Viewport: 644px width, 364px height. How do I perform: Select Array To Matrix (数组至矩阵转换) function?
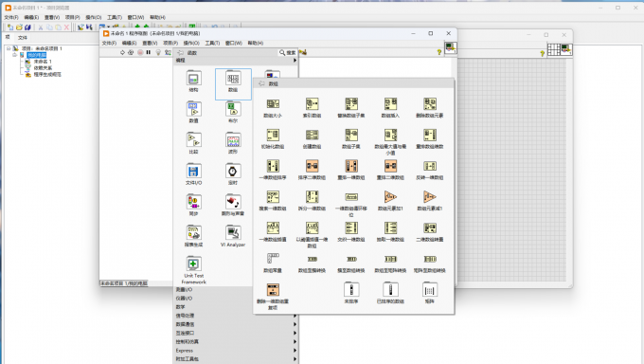tap(390, 263)
